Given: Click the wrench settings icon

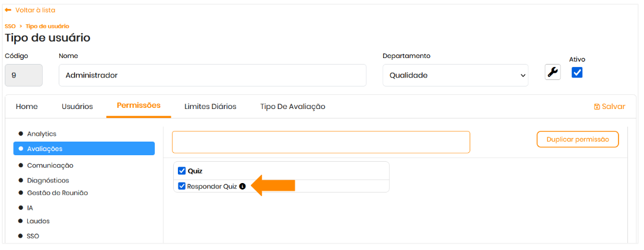Looking at the screenshot, I should pyautogui.click(x=553, y=72).
